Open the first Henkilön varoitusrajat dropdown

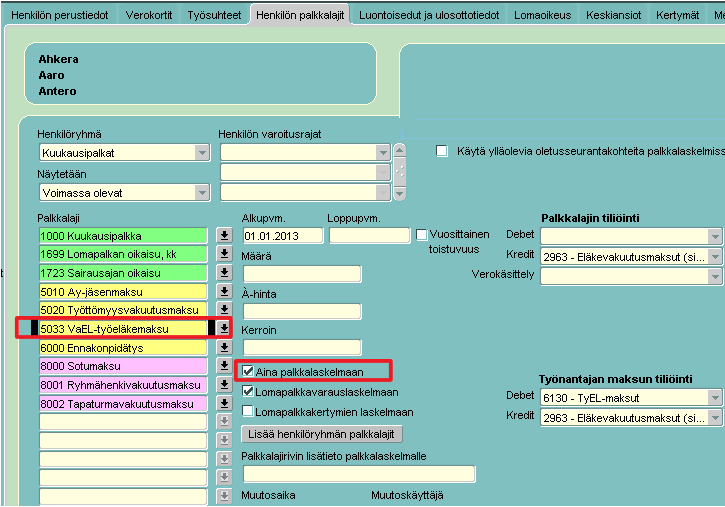coord(382,153)
